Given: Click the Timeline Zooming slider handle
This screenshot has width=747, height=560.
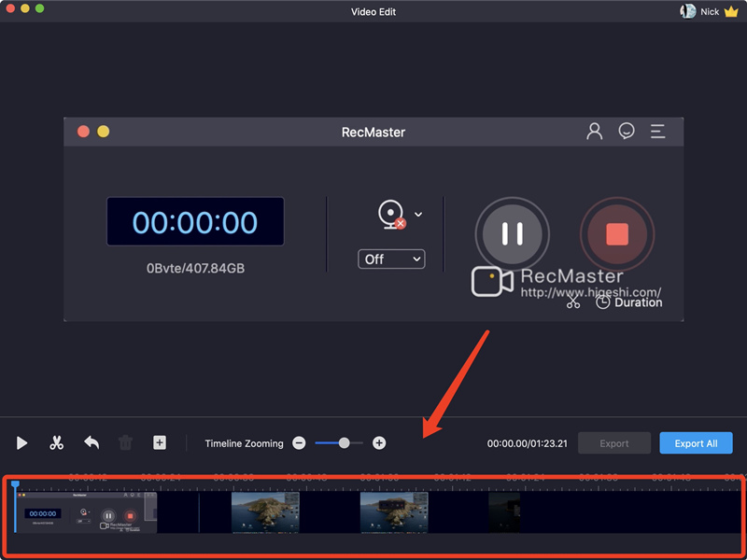Looking at the screenshot, I should [x=344, y=443].
